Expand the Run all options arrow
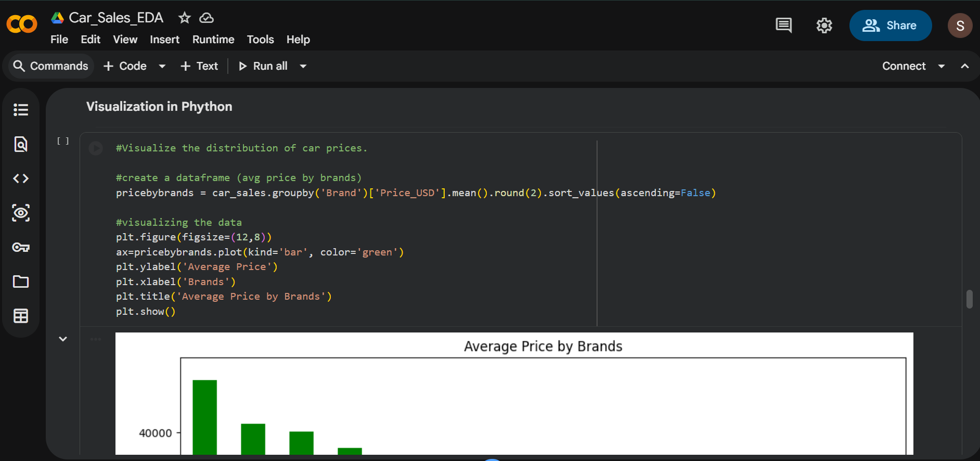The width and height of the screenshot is (980, 461). tap(303, 66)
